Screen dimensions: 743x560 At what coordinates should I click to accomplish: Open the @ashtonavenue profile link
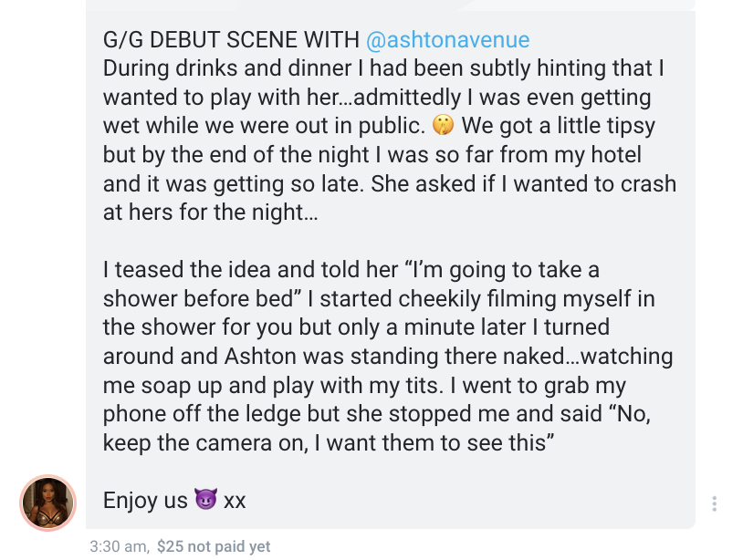coord(447,40)
